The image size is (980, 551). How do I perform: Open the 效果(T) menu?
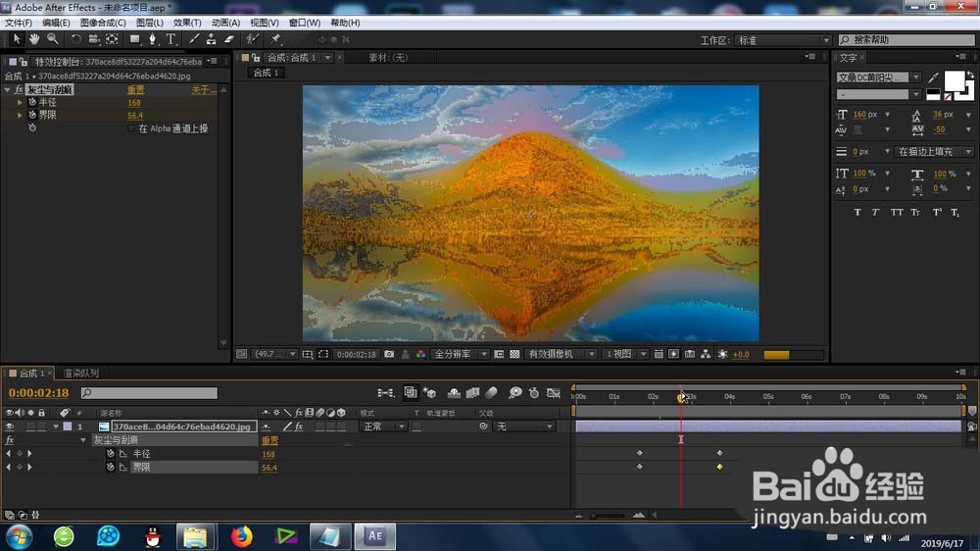pos(187,23)
